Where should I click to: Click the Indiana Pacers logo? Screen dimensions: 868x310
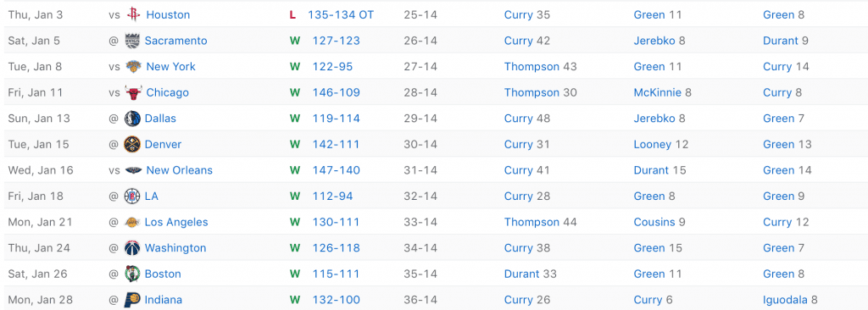click(x=133, y=300)
